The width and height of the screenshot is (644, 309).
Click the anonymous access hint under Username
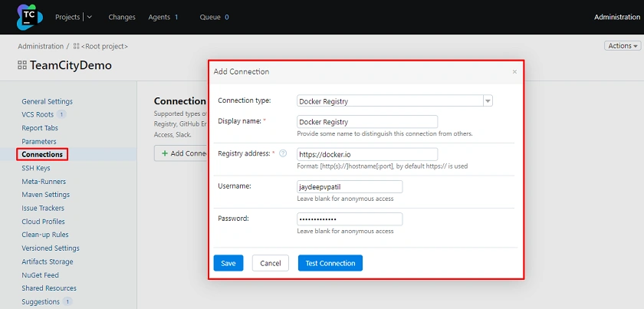click(x=345, y=199)
